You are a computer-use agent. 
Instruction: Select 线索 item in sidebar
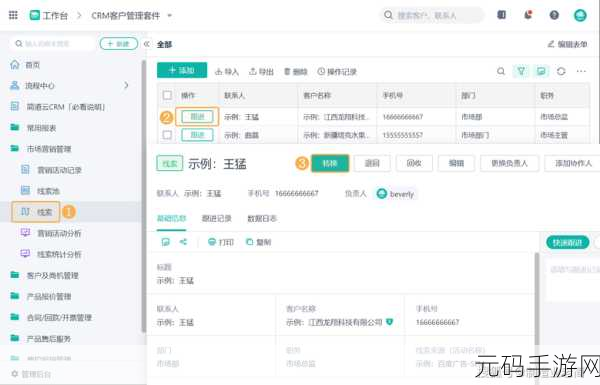coord(36,212)
